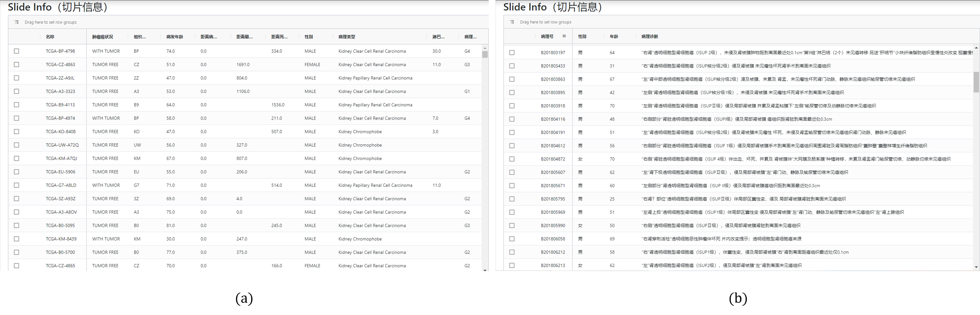Sort by the 病发年龄 column header

click(175, 37)
